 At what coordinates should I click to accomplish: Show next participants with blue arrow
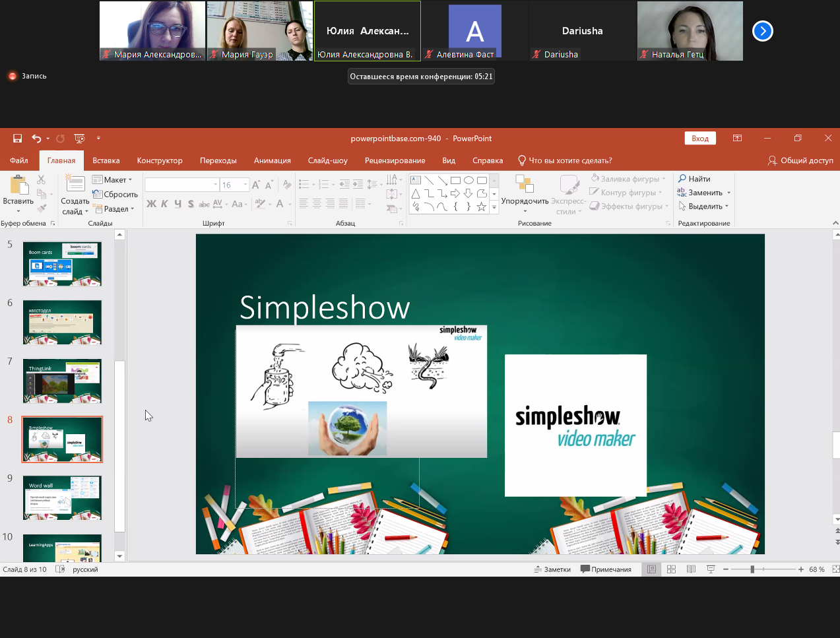pos(763,31)
